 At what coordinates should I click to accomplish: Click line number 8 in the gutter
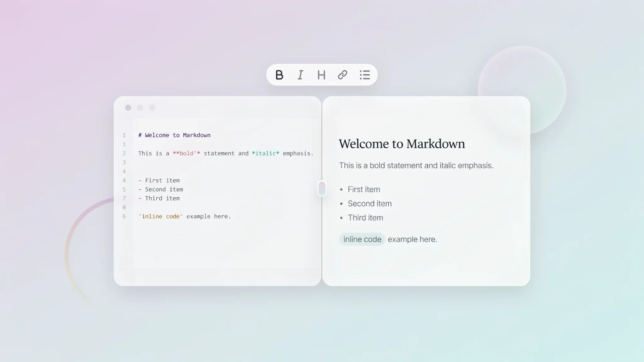point(124,207)
